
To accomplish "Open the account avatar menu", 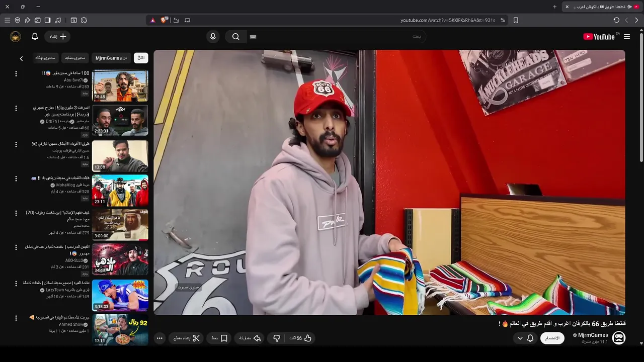I will (x=16, y=37).
